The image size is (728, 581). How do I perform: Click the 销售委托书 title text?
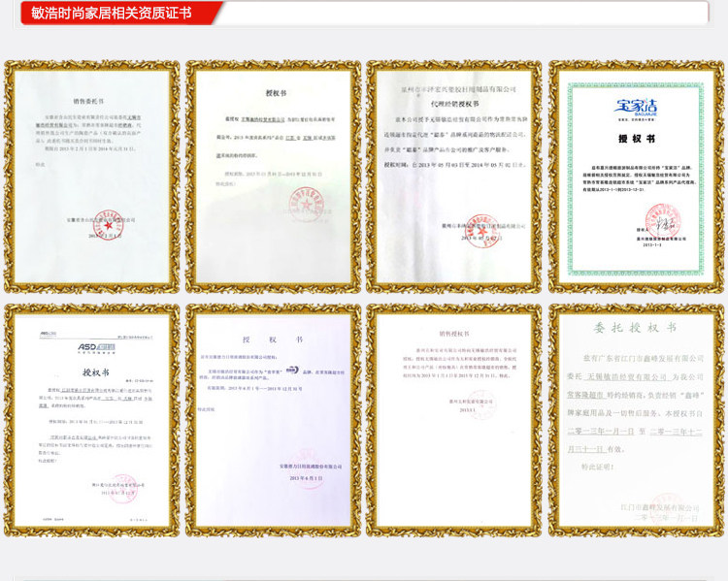click(x=88, y=101)
